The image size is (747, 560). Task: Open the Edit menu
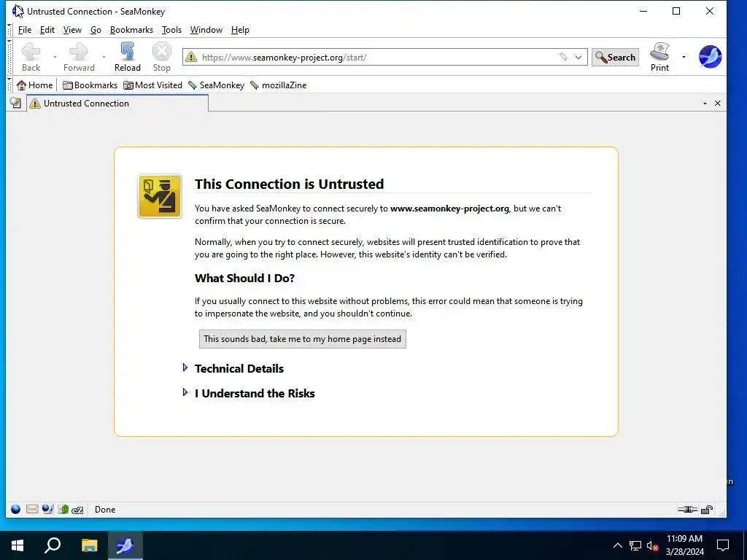47,29
